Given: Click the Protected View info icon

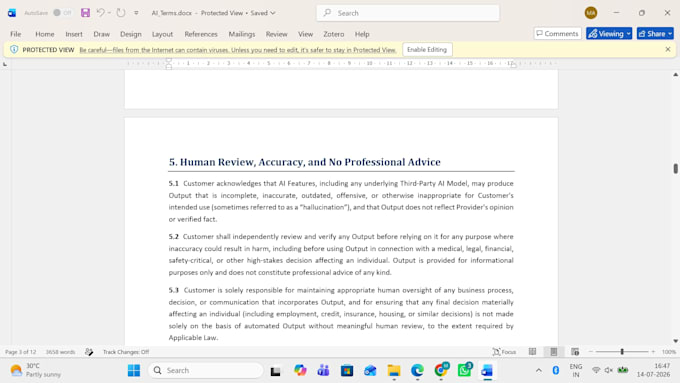Looking at the screenshot, I should [x=14, y=49].
